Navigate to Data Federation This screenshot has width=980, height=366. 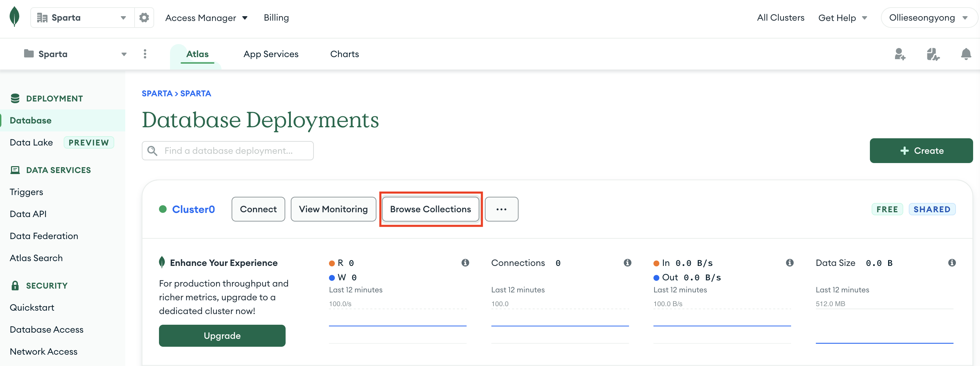coord(44,236)
